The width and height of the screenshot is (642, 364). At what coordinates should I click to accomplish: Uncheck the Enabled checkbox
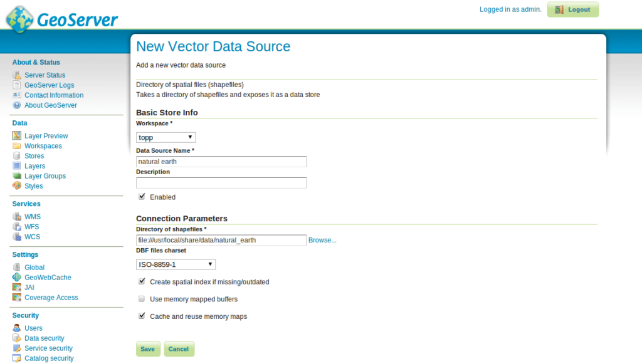[142, 197]
